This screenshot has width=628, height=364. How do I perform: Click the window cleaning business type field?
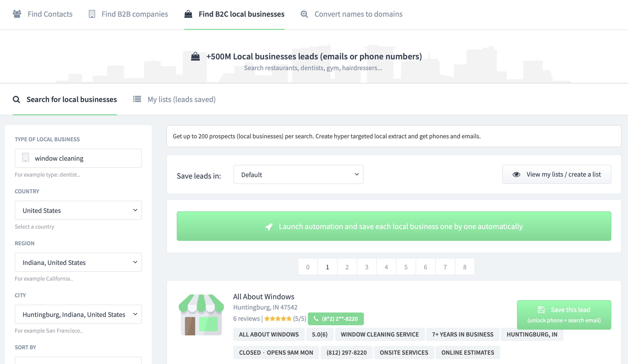pyautogui.click(x=78, y=158)
